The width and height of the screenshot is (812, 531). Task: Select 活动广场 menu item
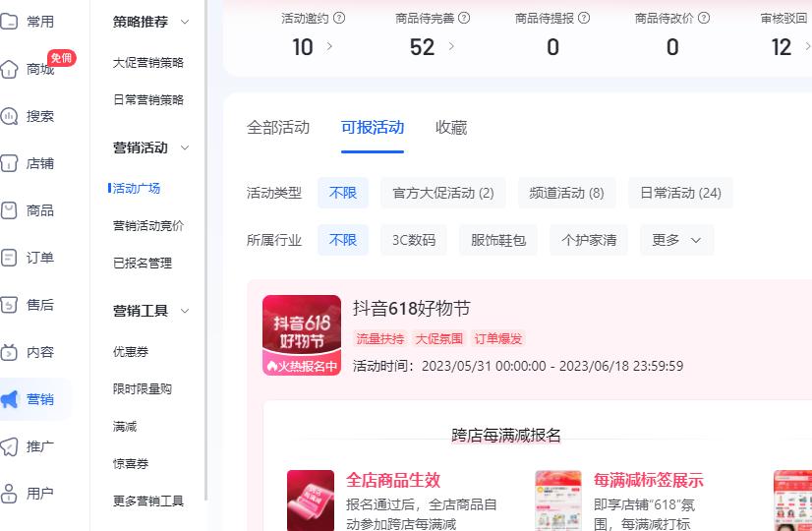(x=137, y=188)
